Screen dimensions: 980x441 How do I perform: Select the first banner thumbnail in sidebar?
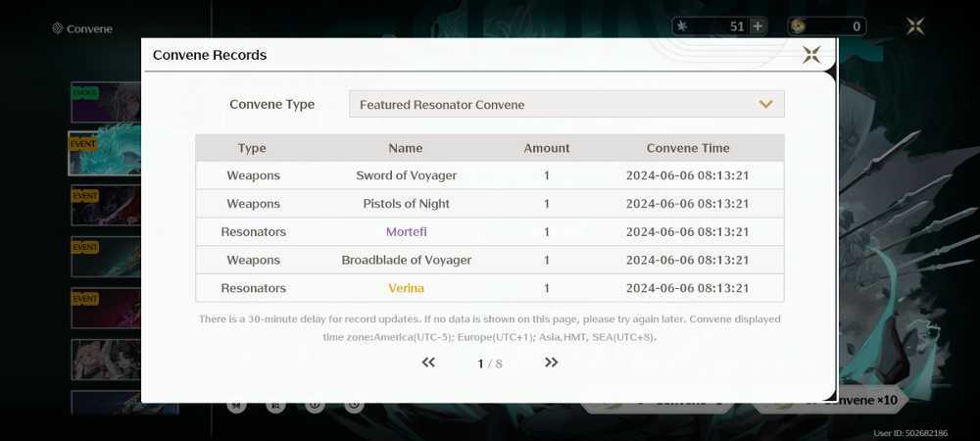tap(106, 103)
